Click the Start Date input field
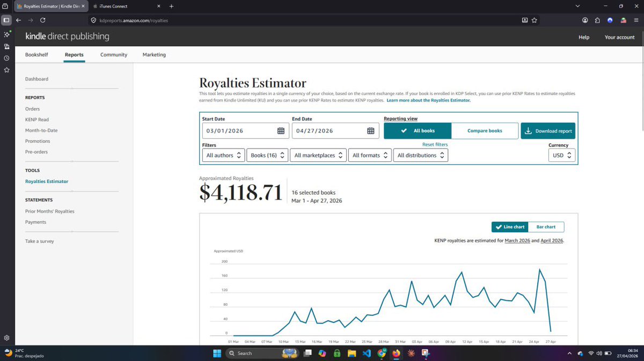 point(245,131)
